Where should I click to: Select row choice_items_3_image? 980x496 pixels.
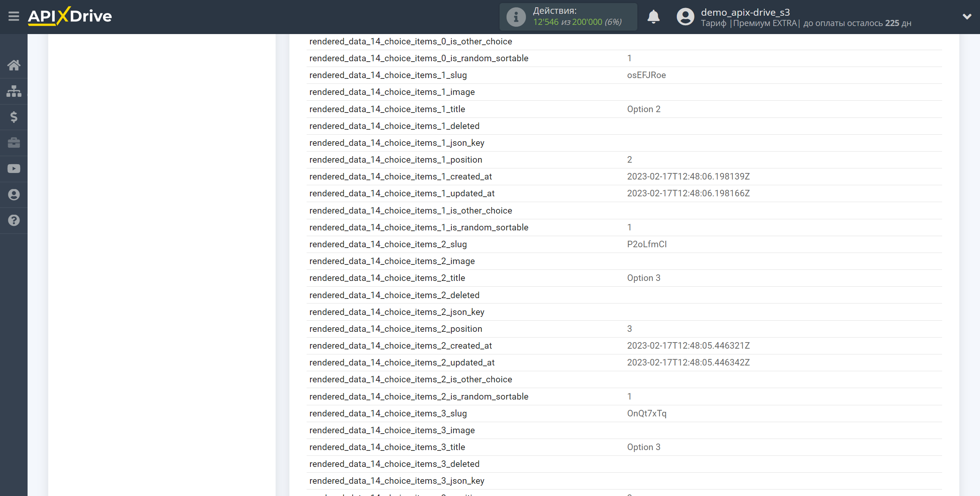point(624,430)
